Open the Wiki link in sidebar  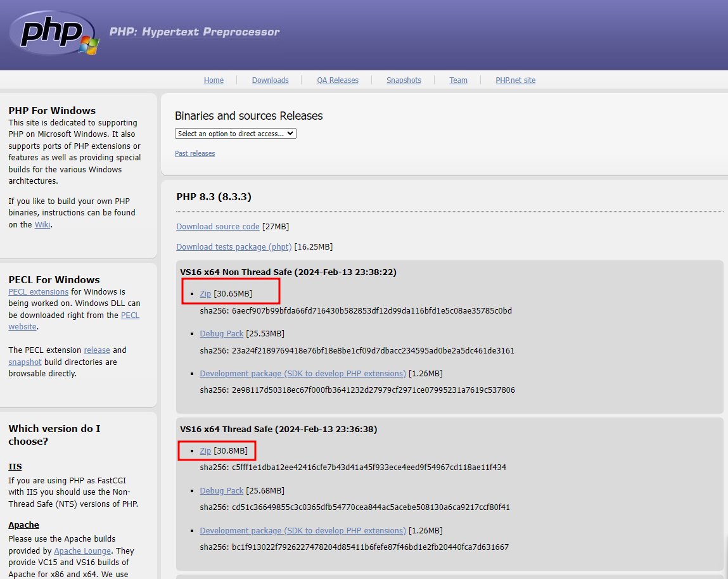click(x=42, y=225)
